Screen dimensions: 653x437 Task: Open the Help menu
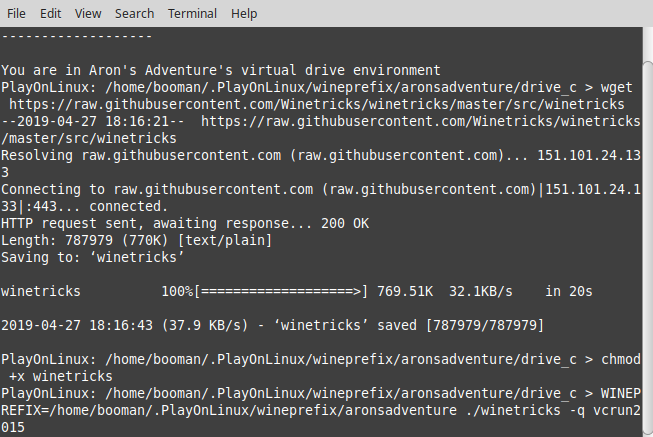[244, 14]
